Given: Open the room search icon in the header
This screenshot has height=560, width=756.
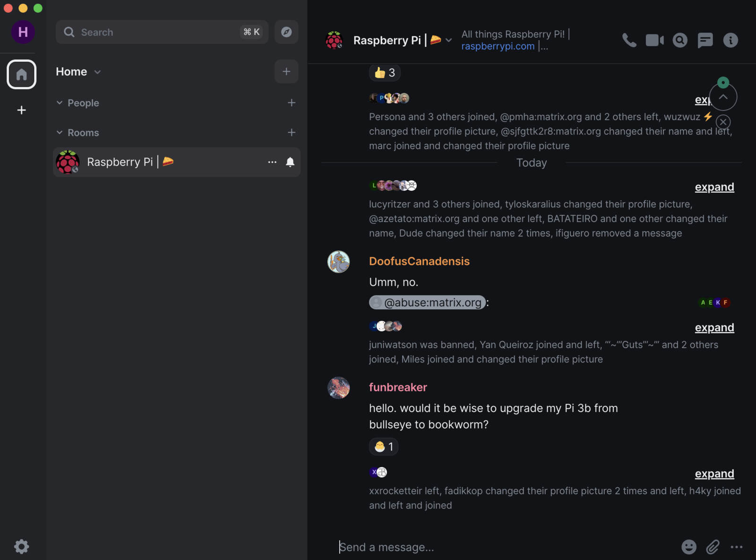Looking at the screenshot, I should 680,41.
